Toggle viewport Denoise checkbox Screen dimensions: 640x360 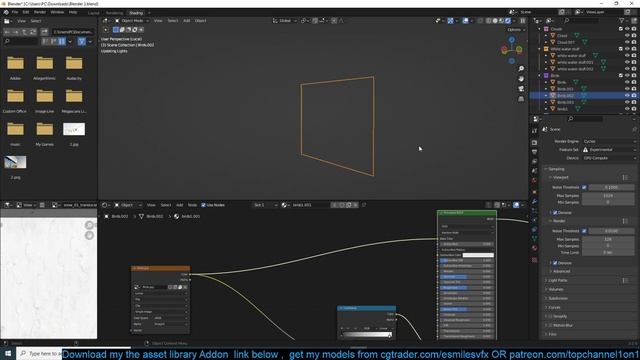(555, 213)
